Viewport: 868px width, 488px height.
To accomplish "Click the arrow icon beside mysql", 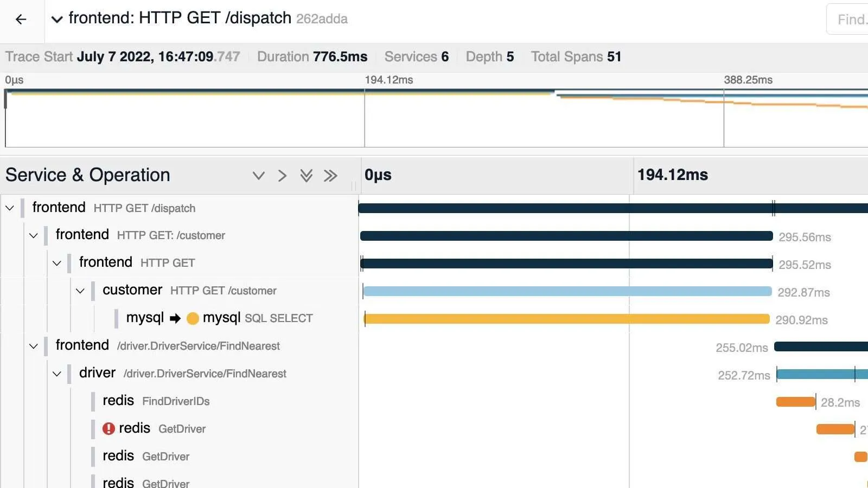I will pyautogui.click(x=175, y=319).
